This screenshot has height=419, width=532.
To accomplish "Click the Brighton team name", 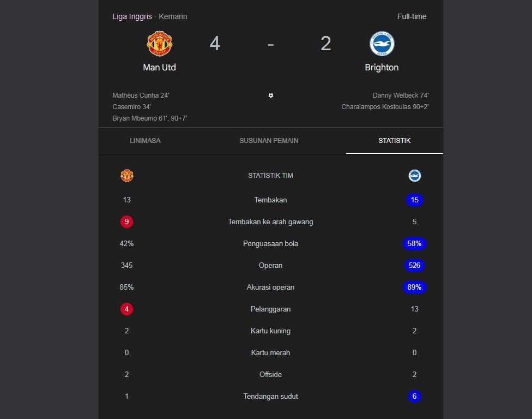I will [382, 68].
